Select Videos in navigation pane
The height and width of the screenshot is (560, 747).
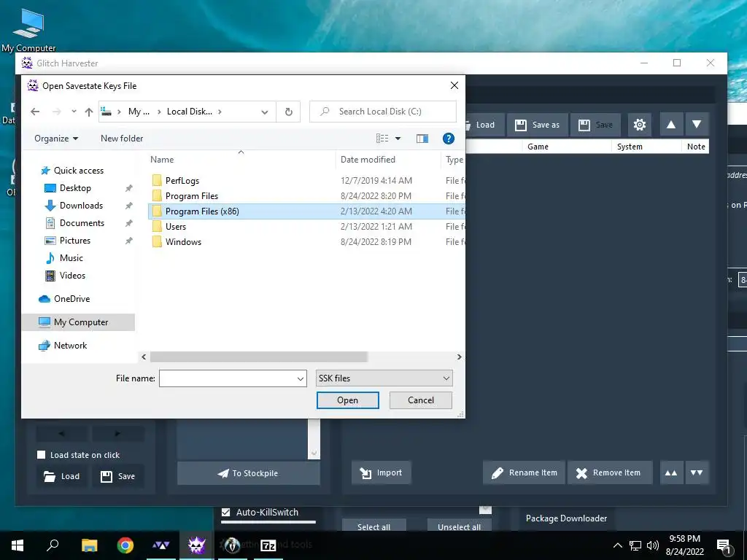click(65, 276)
